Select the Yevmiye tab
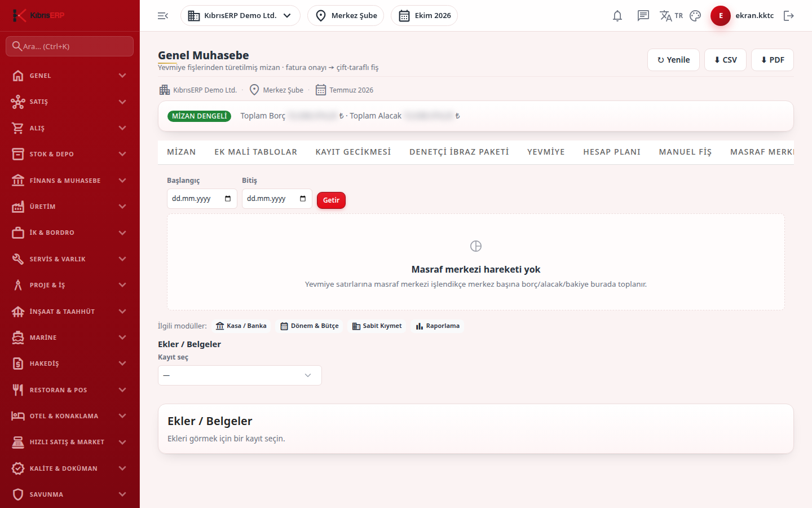 coord(546,152)
